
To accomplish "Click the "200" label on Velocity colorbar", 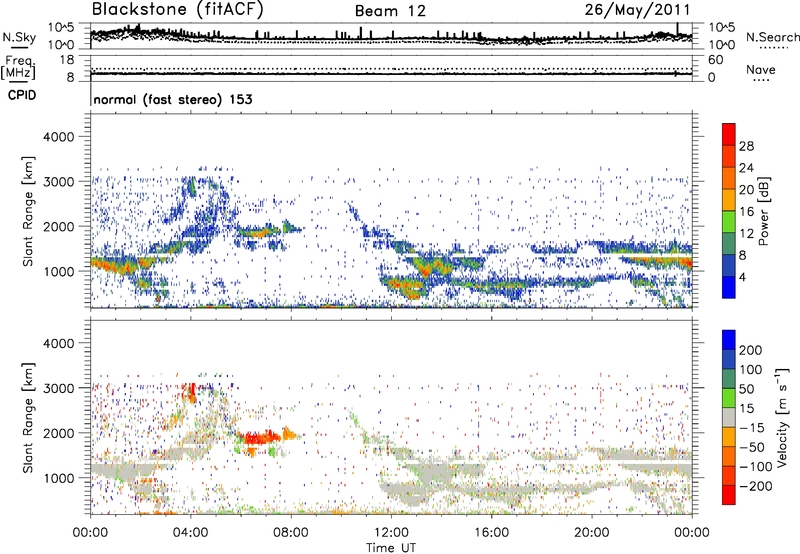I will click(x=751, y=350).
